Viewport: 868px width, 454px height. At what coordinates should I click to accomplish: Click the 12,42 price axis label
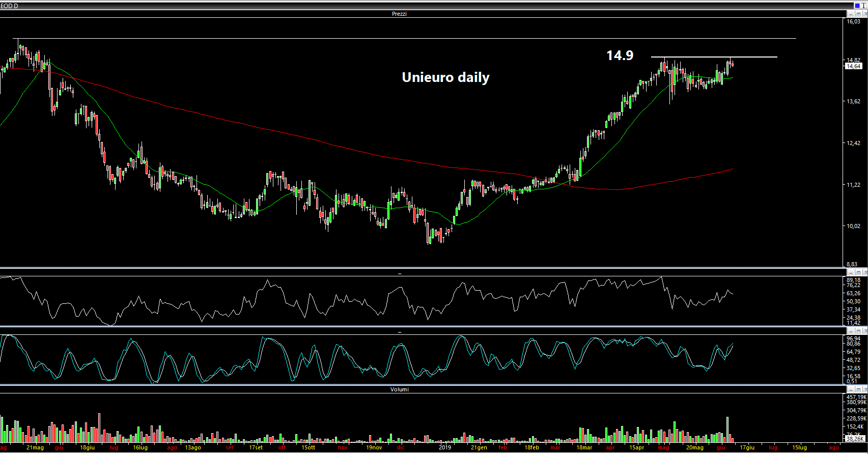point(853,143)
